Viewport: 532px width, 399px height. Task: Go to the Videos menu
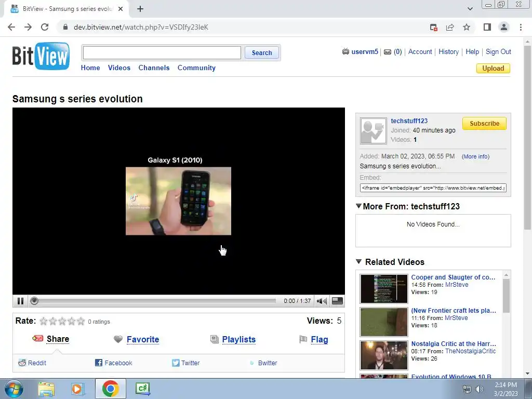coord(119,68)
